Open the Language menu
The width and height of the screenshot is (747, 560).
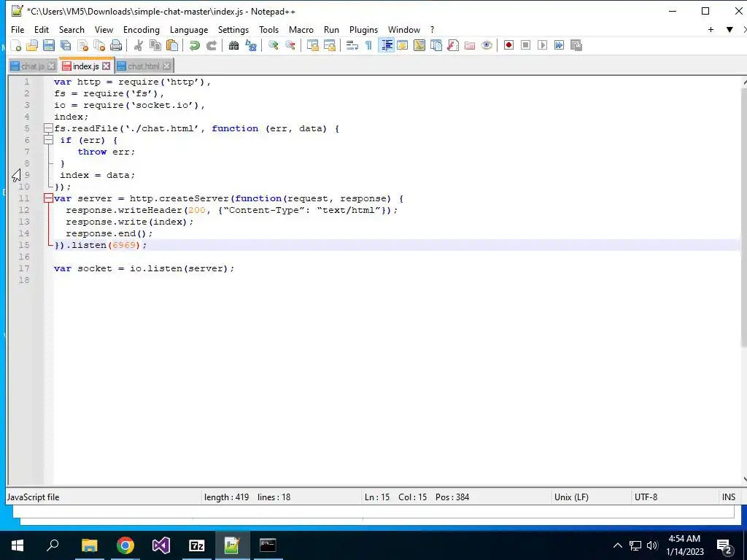tap(189, 29)
